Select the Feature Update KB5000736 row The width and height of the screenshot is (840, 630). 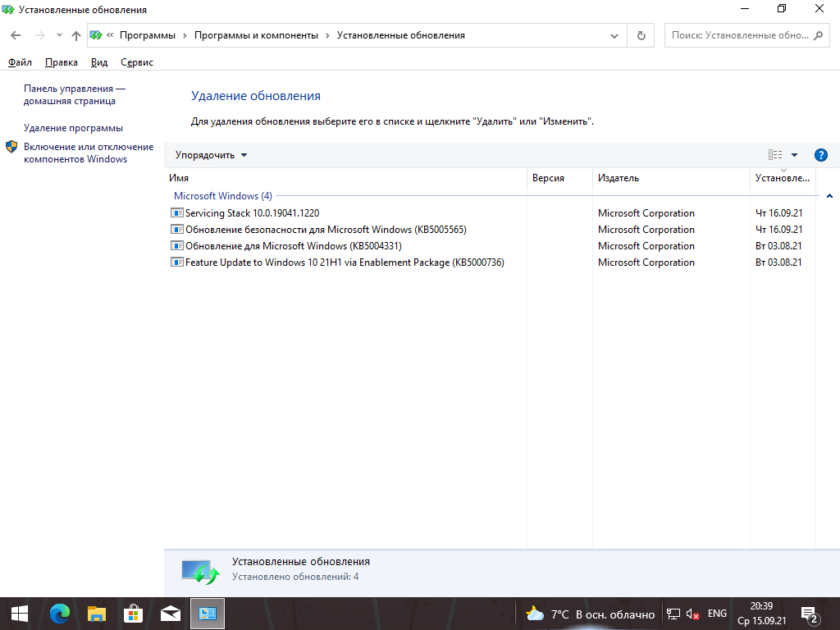point(491,262)
